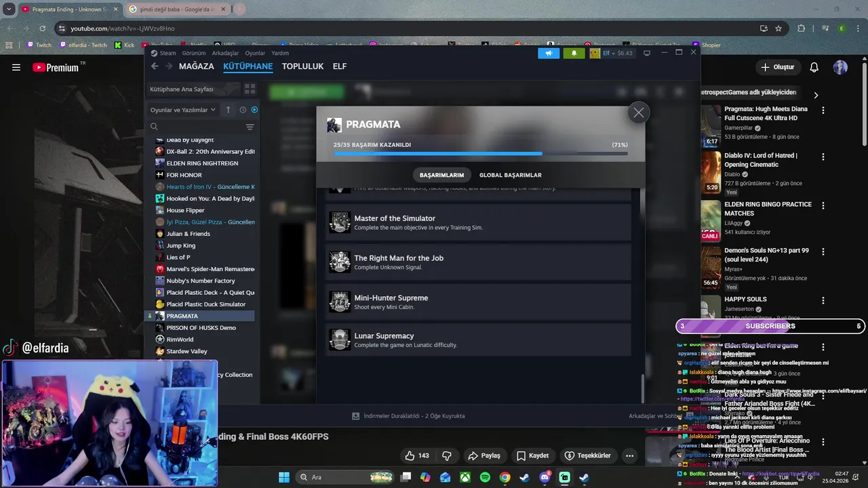Select Stardew Valley in library

(186, 351)
